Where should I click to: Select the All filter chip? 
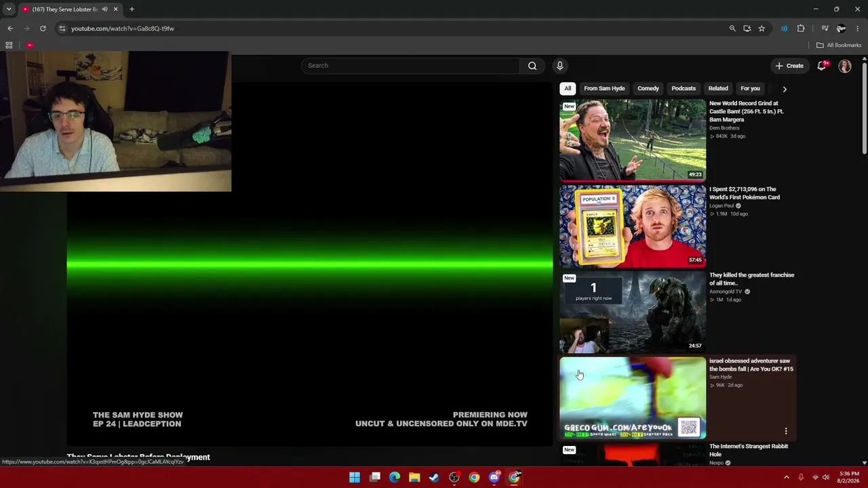[568, 89]
